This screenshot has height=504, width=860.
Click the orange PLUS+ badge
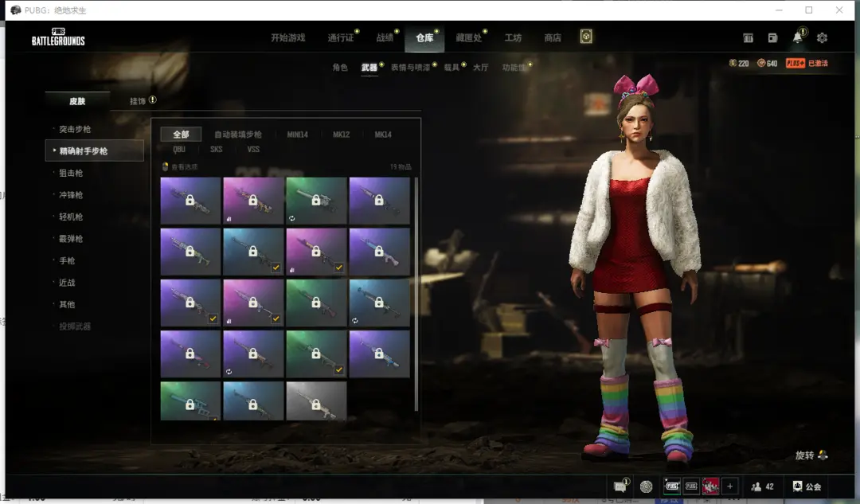coord(795,63)
